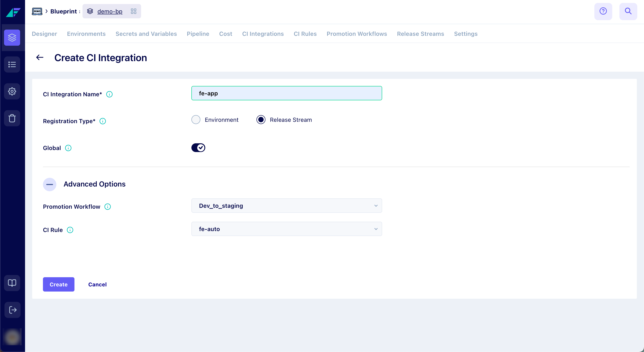
Task: Show info for Registration Type
Action: [103, 121]
